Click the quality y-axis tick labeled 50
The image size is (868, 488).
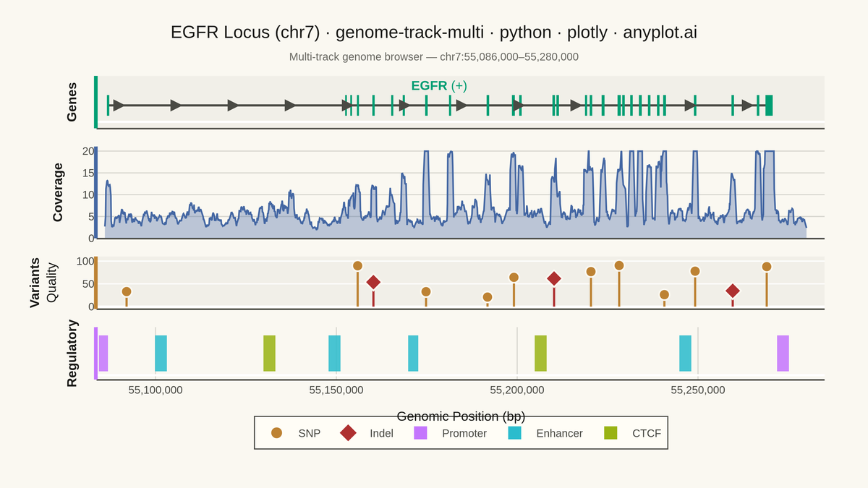[x=88, y=284]
